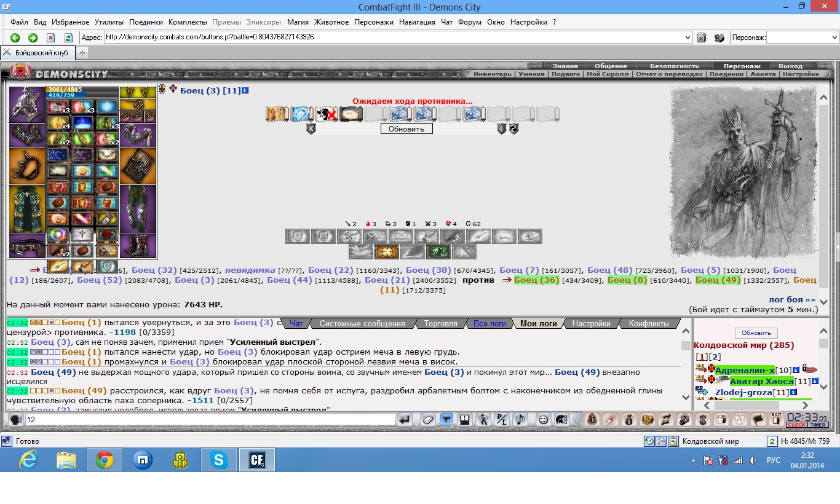Open Google Chrome from the taskbar
840x504 pixels.
click(105, 460)
